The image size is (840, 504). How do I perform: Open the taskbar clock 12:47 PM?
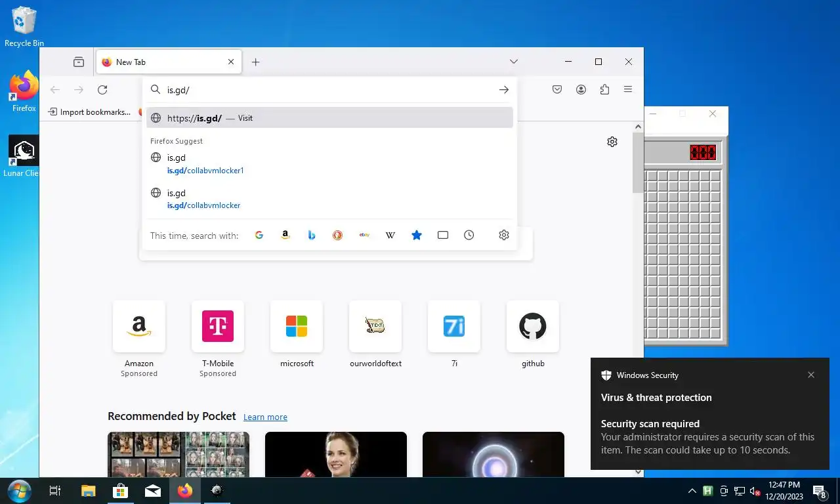784,491
